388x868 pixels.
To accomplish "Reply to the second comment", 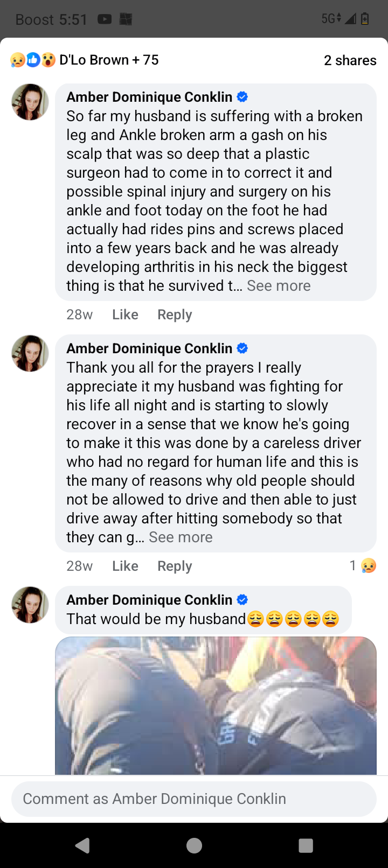I will tap(175, 566).
